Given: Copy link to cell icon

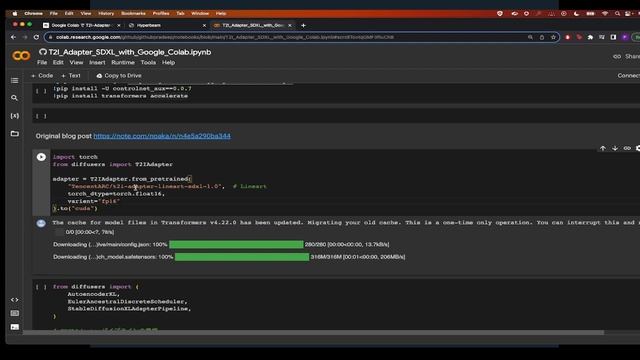Looking at the screenshot, I should [x=627, y=148].
